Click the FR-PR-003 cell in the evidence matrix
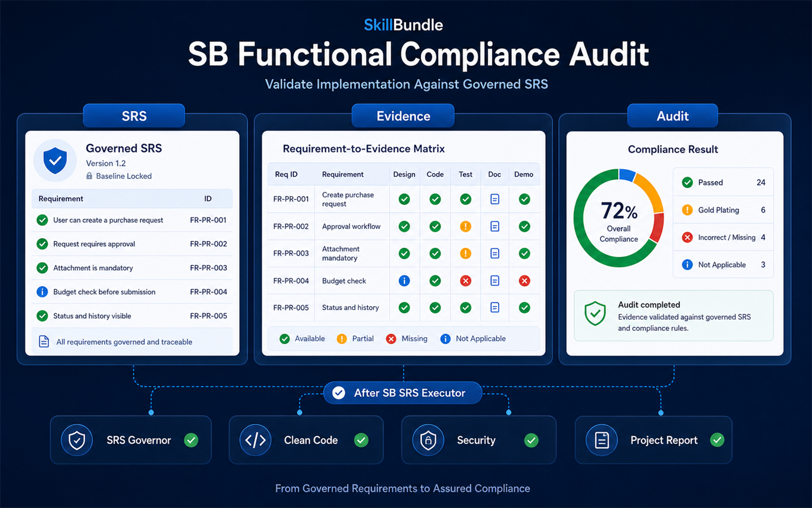 [x=291, y=253]
